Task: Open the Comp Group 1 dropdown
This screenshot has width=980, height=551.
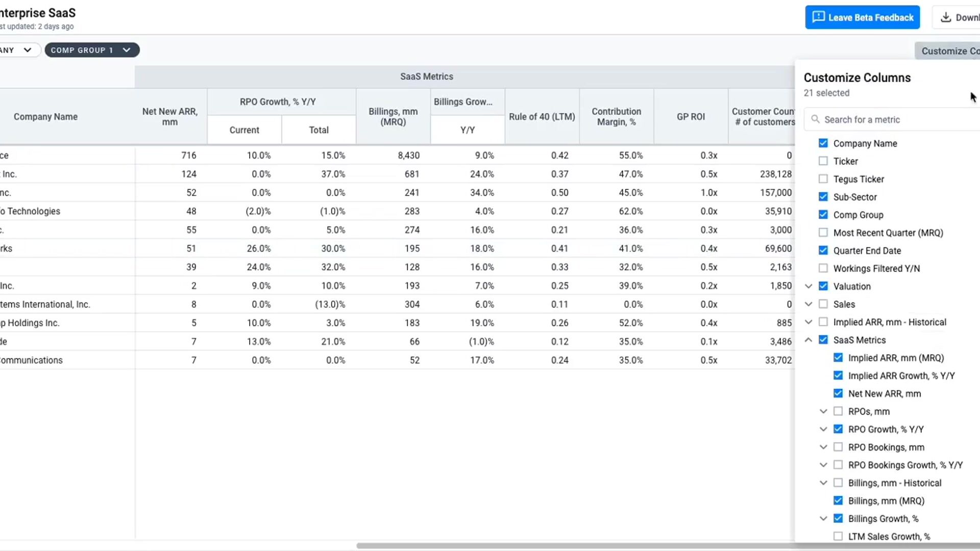Action: (92, 50)
